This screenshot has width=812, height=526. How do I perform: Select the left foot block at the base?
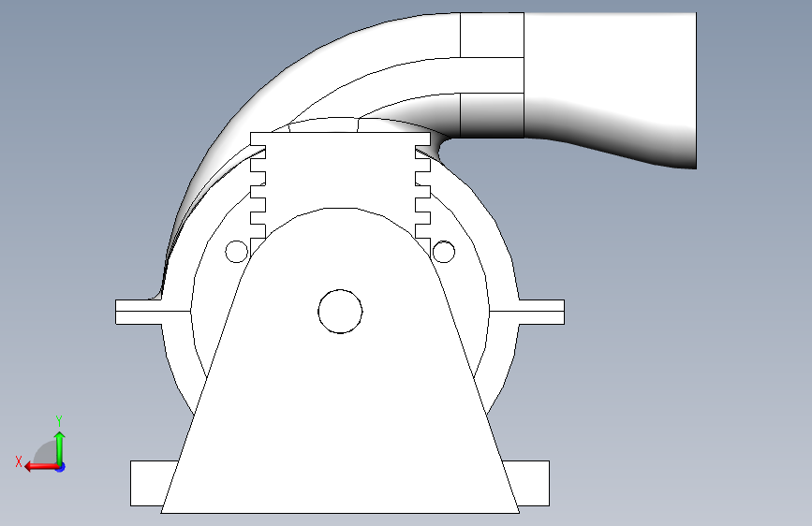149,483
